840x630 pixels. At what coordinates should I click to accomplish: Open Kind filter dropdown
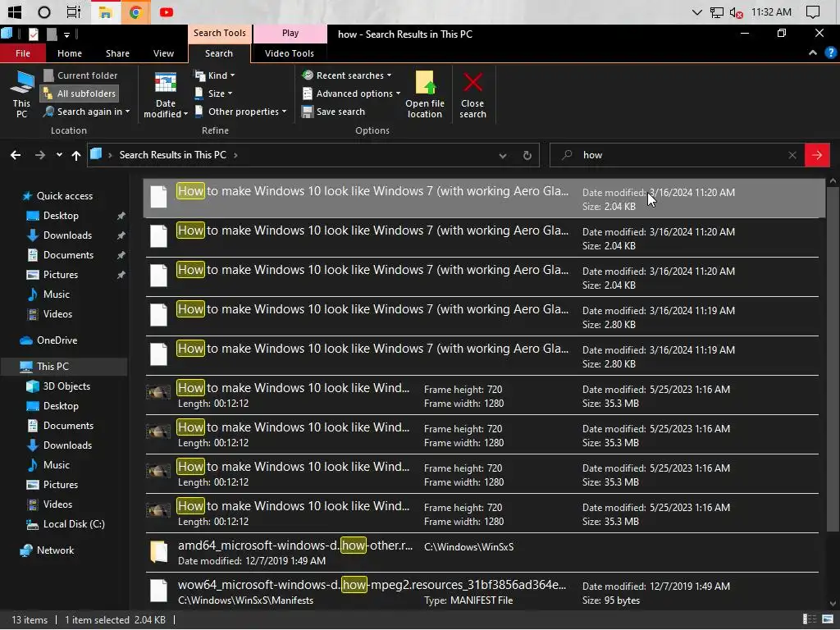[x=214, y=75]
